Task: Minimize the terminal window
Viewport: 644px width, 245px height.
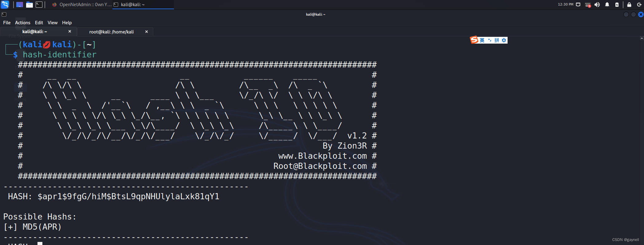Action: (626, 14)
